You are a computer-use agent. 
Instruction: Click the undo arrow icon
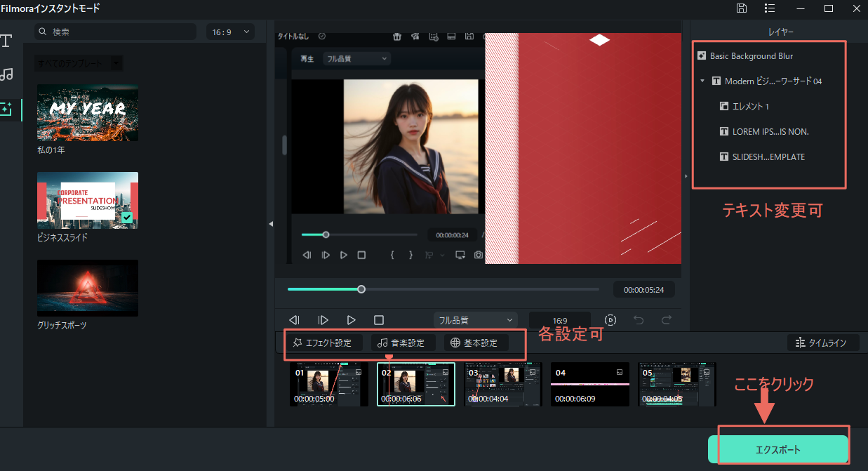tap(639, 320)
